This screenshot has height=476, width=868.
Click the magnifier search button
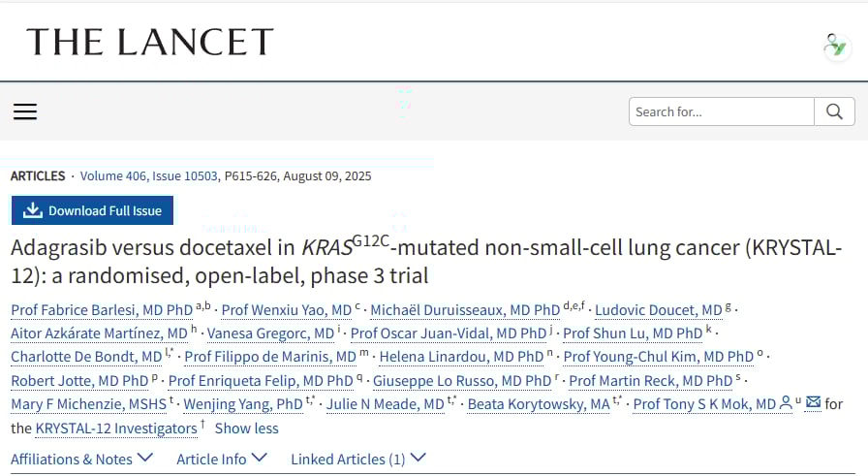pos(834,111)
